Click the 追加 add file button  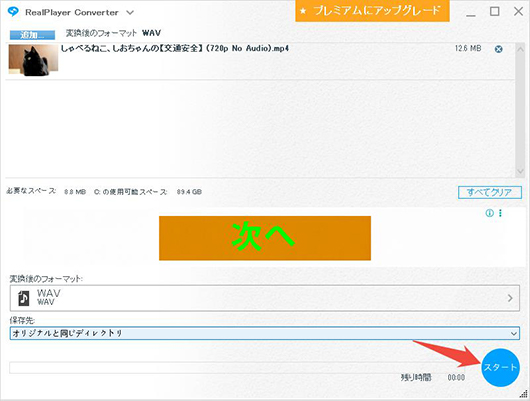pos(32,35)
